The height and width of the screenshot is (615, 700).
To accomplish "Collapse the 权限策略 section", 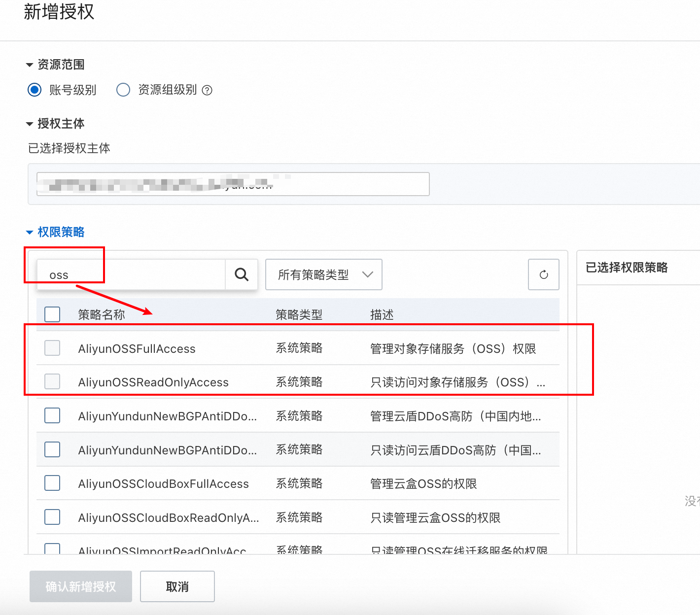I will click(x=30, y=232).
